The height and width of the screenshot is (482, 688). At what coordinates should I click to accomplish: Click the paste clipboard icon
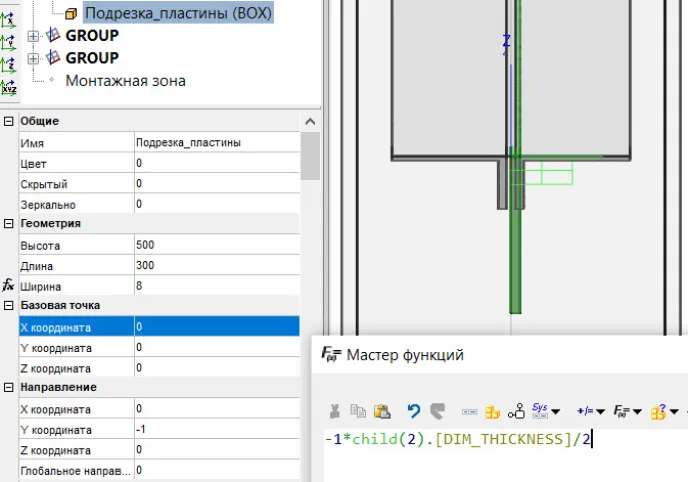pyautogui.click(x=381, y=411)
